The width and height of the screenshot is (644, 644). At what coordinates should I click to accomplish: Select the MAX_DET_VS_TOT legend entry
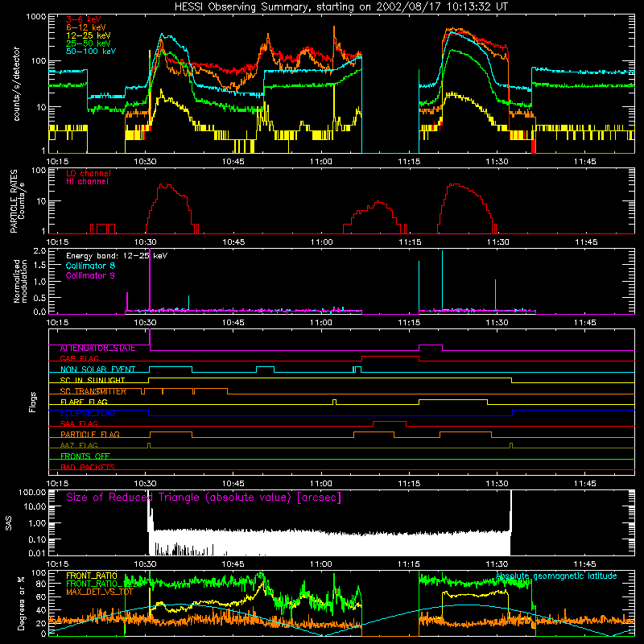click(100, 592)
